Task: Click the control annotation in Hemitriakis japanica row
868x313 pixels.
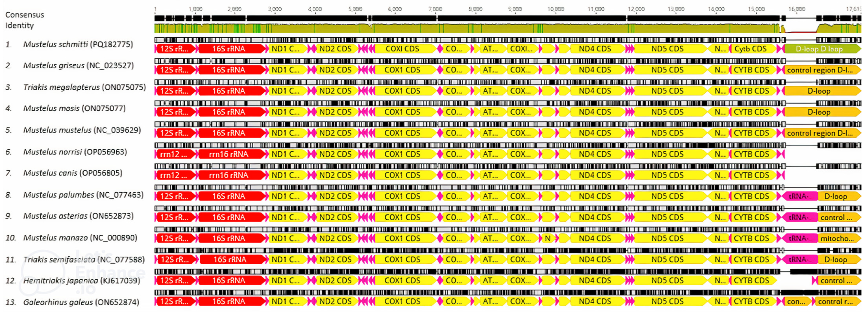Action: (x=836, y=281)
